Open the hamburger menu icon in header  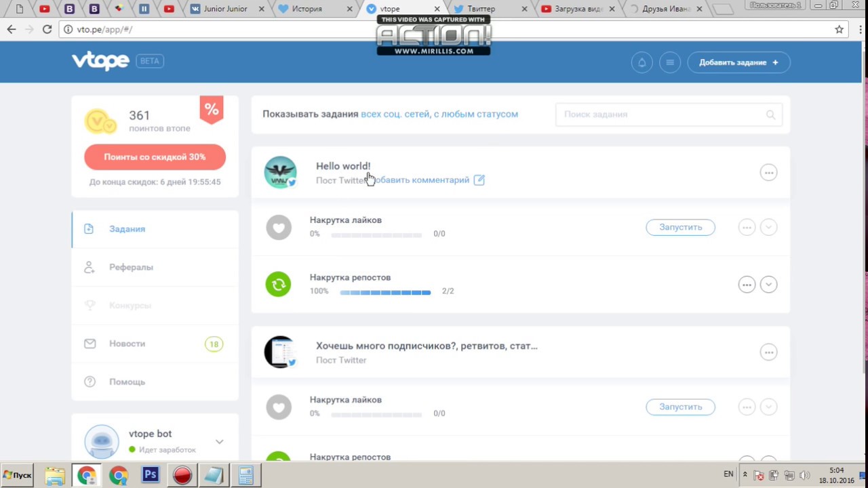670,62
